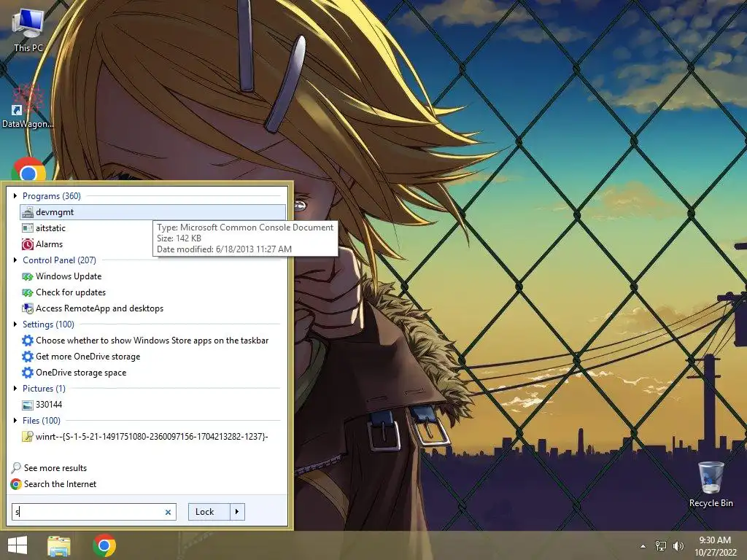
Task: Select the Programs (360) header
Action: pyautogui.click(x=52, y=196)
